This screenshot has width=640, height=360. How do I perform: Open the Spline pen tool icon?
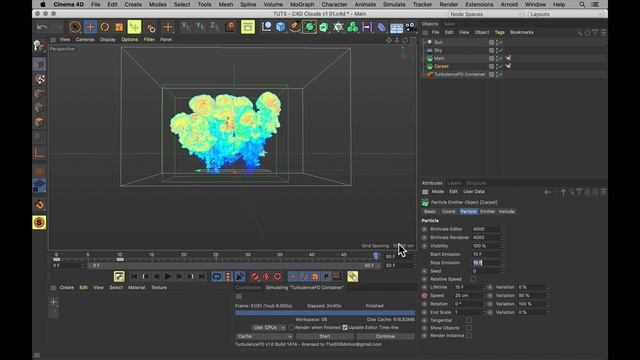pyautogui.click(x=295, y=27)
